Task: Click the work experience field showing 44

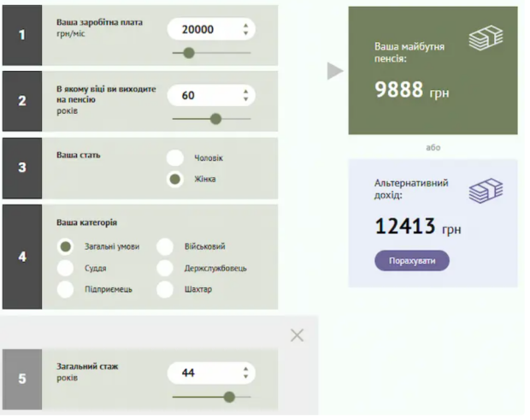Action: click(211, 373)
